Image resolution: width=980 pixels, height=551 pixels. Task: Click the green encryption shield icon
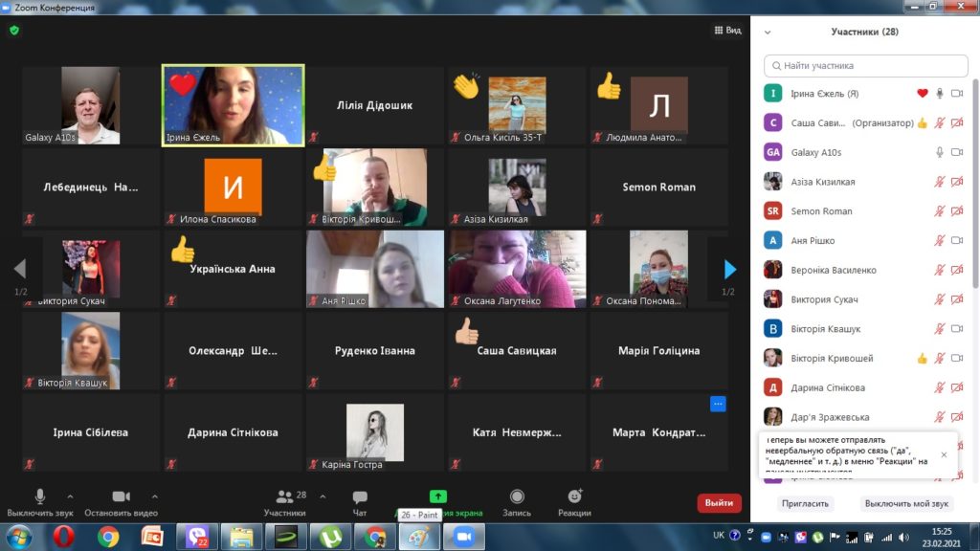coord(13,30)
